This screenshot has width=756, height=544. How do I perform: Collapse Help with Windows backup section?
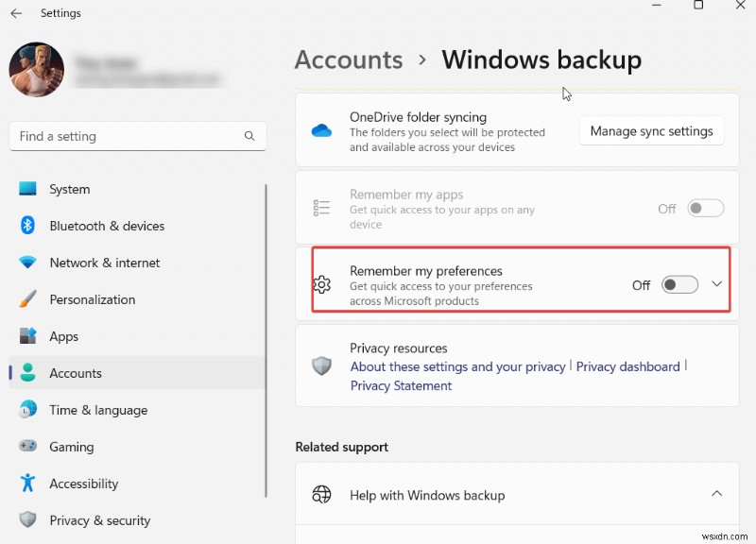click(716, 493)
